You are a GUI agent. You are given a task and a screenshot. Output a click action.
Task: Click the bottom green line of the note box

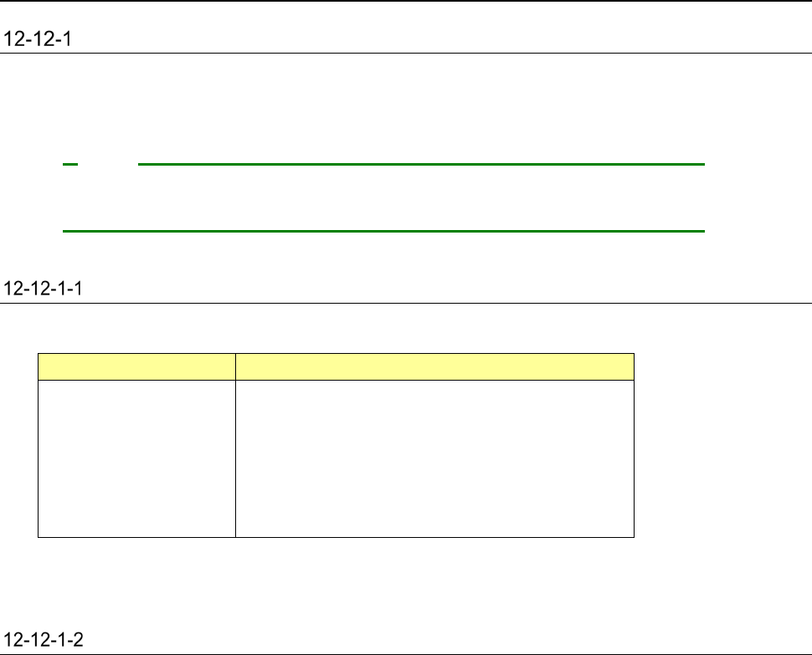pos(384,229)
